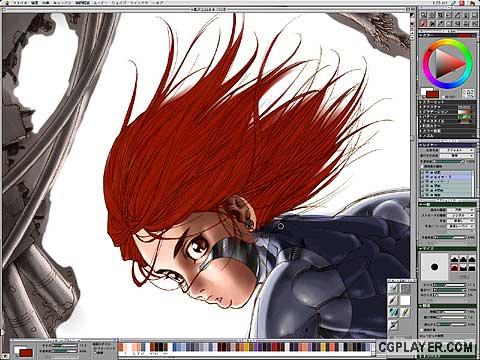
Task: Toggle checkbox in the bottom brush control bar
Action: [95, 352]
